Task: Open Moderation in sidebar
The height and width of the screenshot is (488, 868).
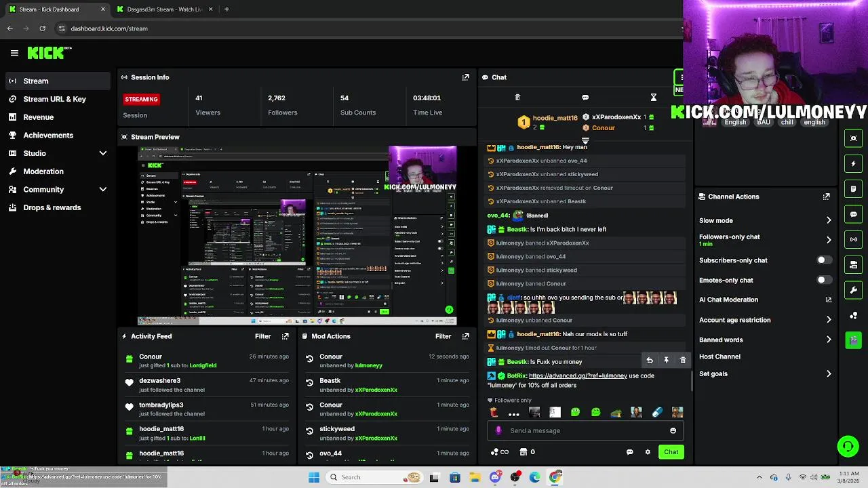Action: 56,171
